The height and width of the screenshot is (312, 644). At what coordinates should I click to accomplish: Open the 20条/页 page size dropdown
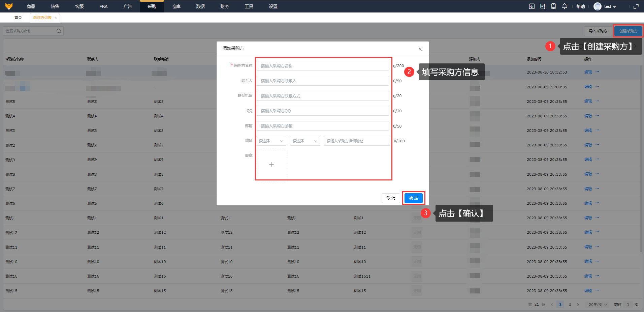tap(598, 305)
